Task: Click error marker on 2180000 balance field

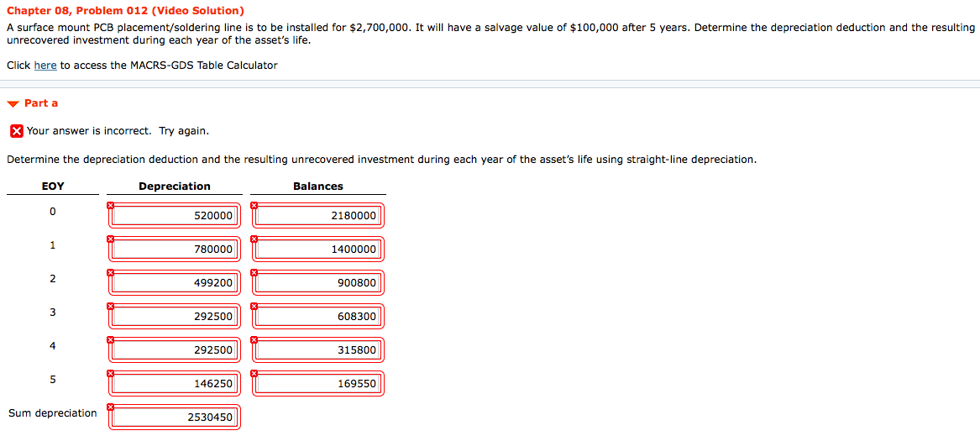Action: point(254,205)
